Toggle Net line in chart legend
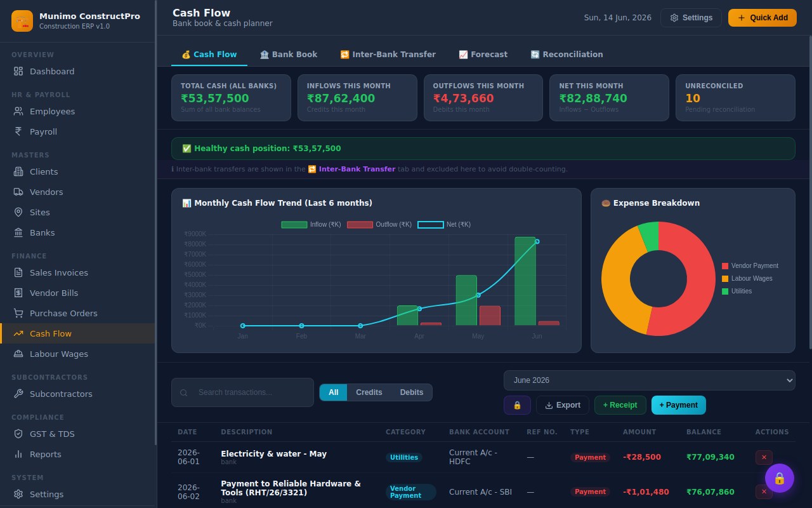The width and height of the screenshot is (812, 508). click(444, 224)
